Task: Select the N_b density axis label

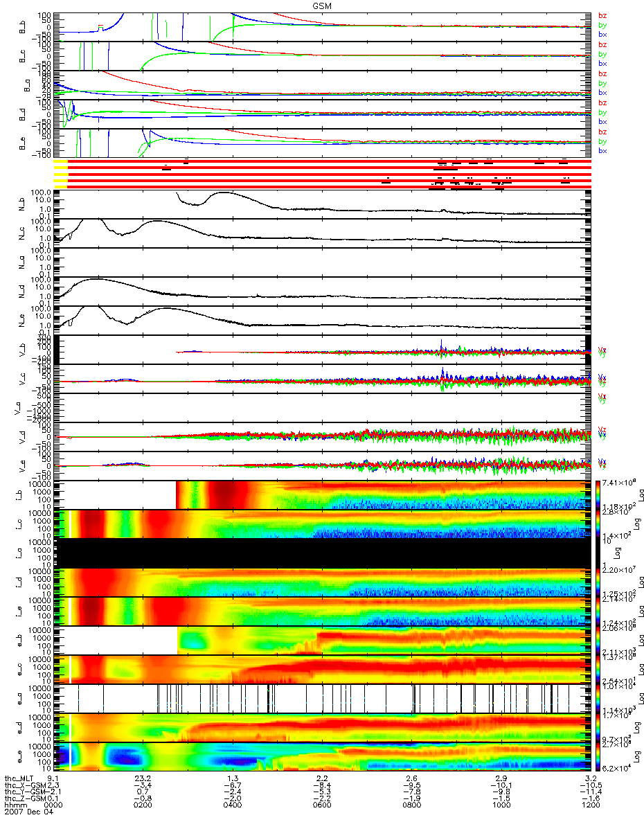Action: tap(21, 204)
